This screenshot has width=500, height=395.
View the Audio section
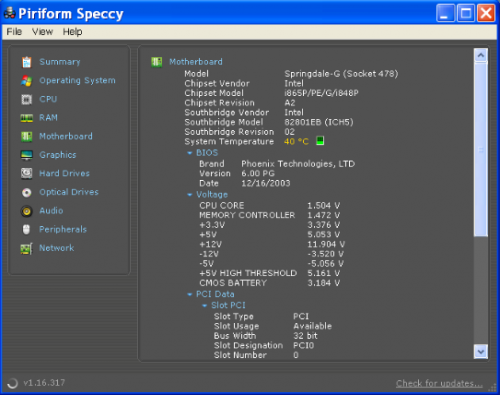point(51,211)
